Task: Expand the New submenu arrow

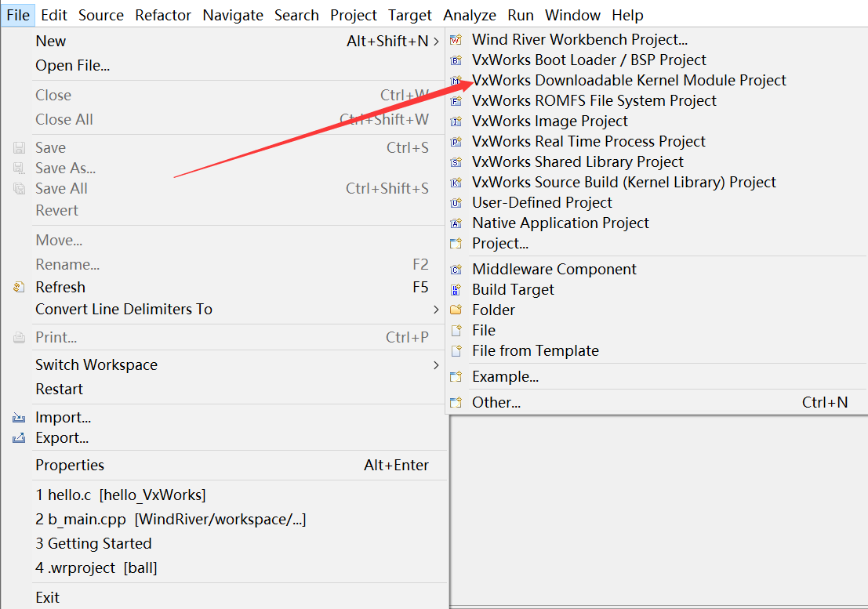Action: coord(436,42)
